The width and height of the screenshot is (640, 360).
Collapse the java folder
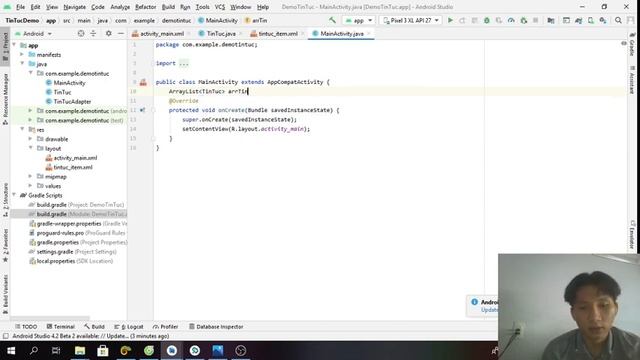(22, 64)
